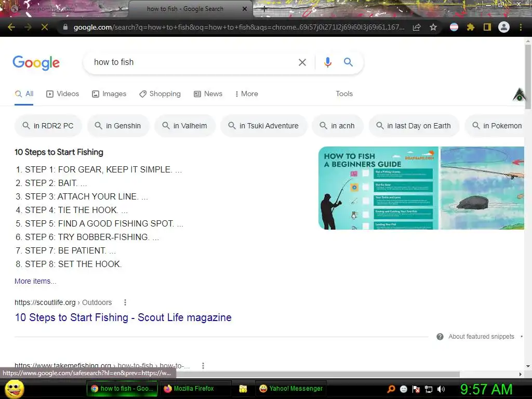Click the white smiley tray icon
The width and height of the screenshot is (532, 399).
[x=403, y=389]
